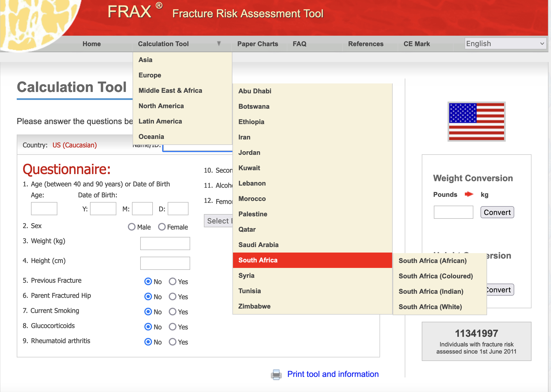Select Abu Dhabi from country list
Screen dimensions: 551x392
click(x=313, y=91)
